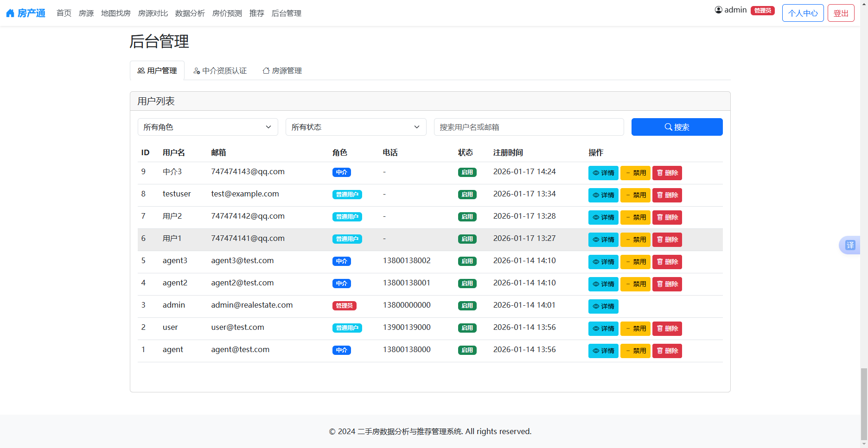Viewport: 868px width, 448px height.
Task: Click phone number 13900139000
Action: [x=407, y=327]
